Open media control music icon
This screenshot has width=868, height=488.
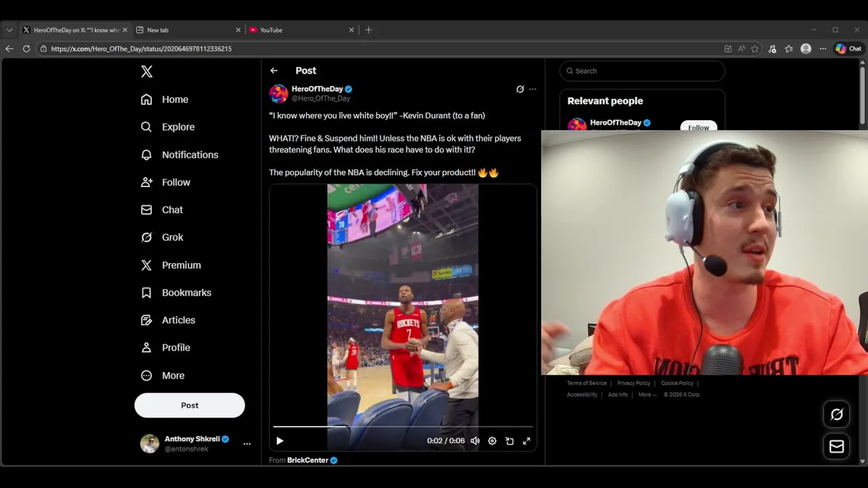[x=772, y=49]
